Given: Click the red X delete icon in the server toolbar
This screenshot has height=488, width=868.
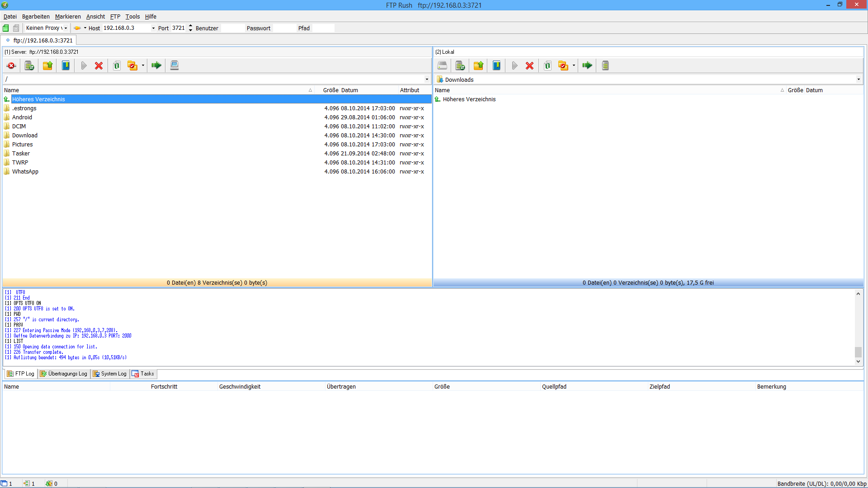Looking at the screenshot, I should [99, 66].
